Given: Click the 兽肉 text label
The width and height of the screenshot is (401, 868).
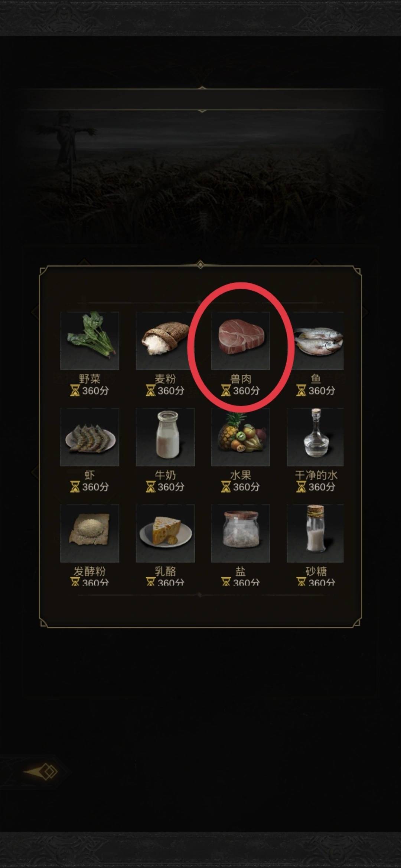Looking at the screenshot, I should pos(241,379).
